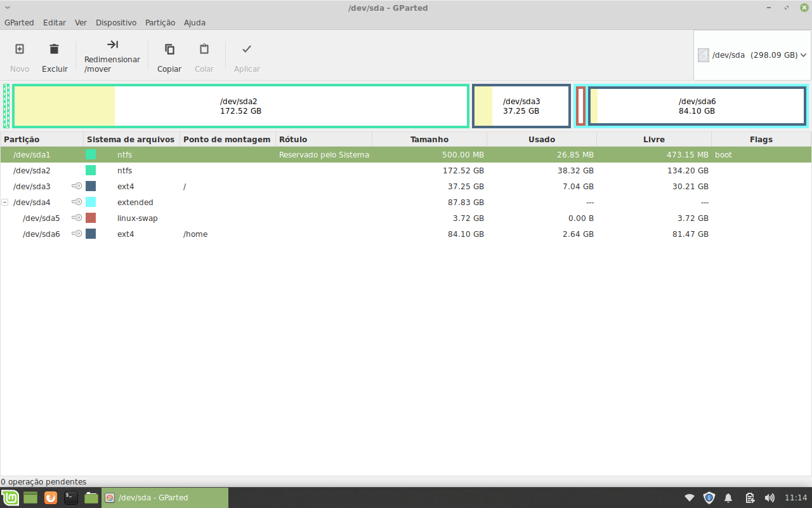Viewport: 812px width, 508px height.
Task: Open the Dispositivo menu
Action: point(116,22)
